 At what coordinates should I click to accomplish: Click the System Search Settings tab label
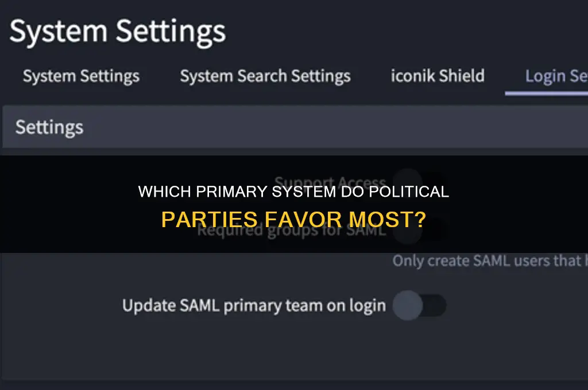[x=265, y=75]
